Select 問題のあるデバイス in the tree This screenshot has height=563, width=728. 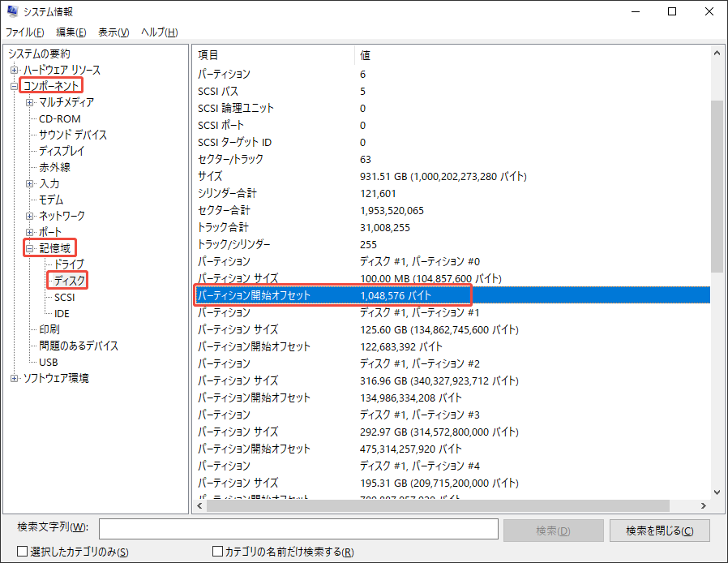pyautogui.click(x=79, y=346)
